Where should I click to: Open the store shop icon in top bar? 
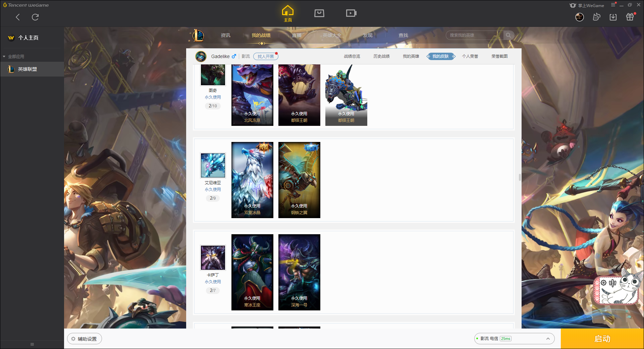click(319, 13)
